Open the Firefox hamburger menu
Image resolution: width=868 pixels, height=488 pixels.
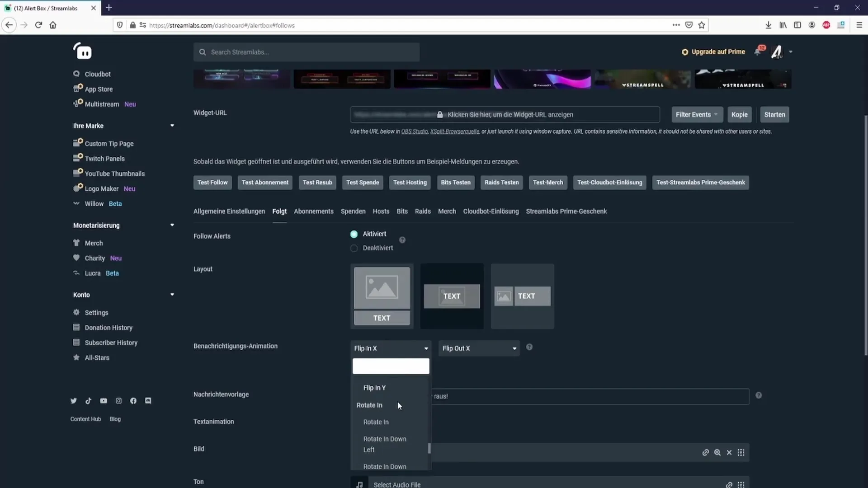859,25
